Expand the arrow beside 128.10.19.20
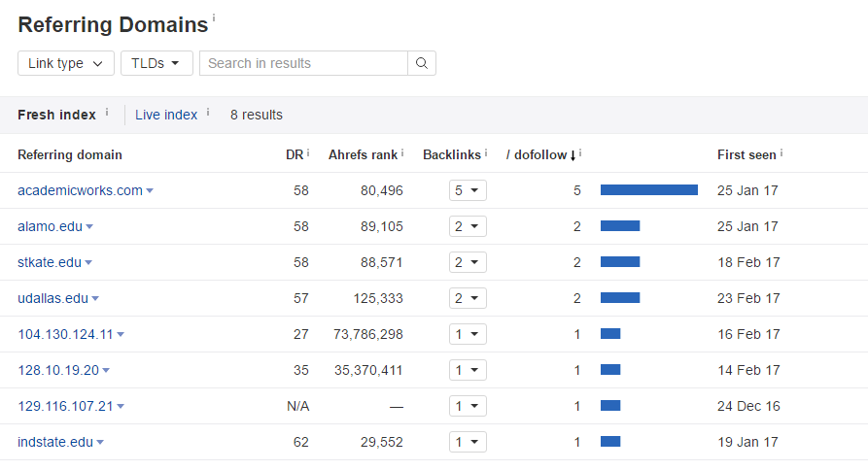Image resolution: width=868 pixels, height=470 pixels. [106, 371]
